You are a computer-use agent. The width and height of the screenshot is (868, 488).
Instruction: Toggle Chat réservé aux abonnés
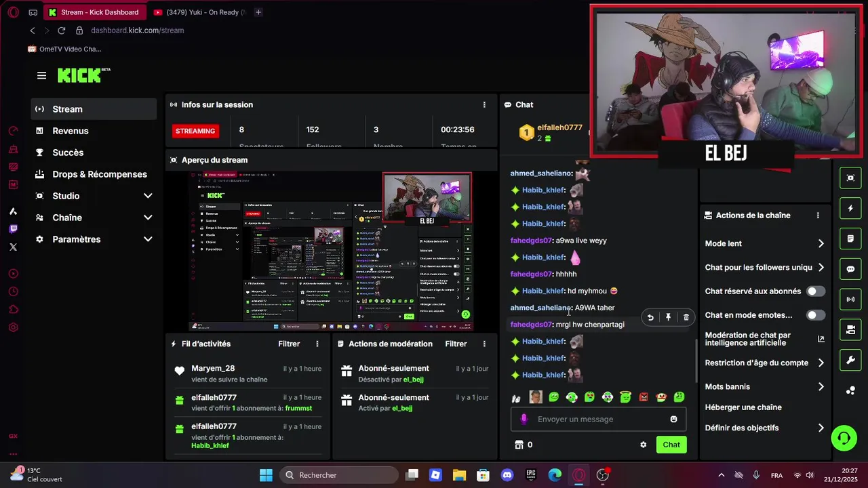(x=816, y=291)
